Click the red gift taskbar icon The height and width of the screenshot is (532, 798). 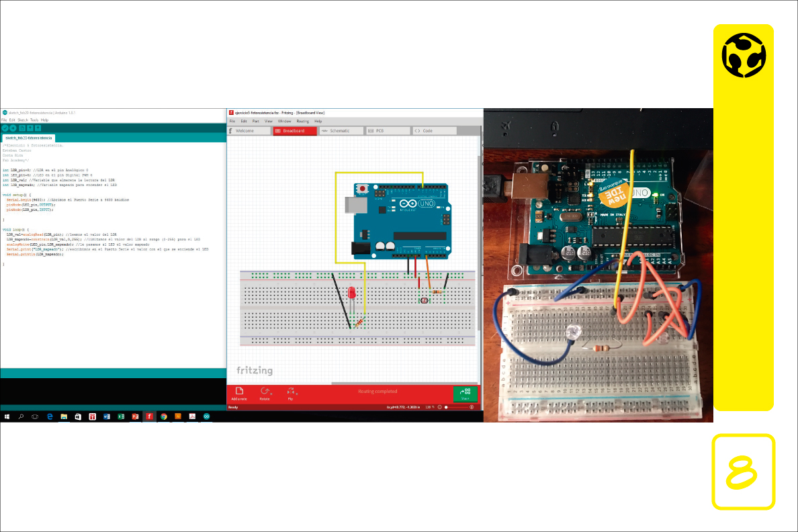92,416
